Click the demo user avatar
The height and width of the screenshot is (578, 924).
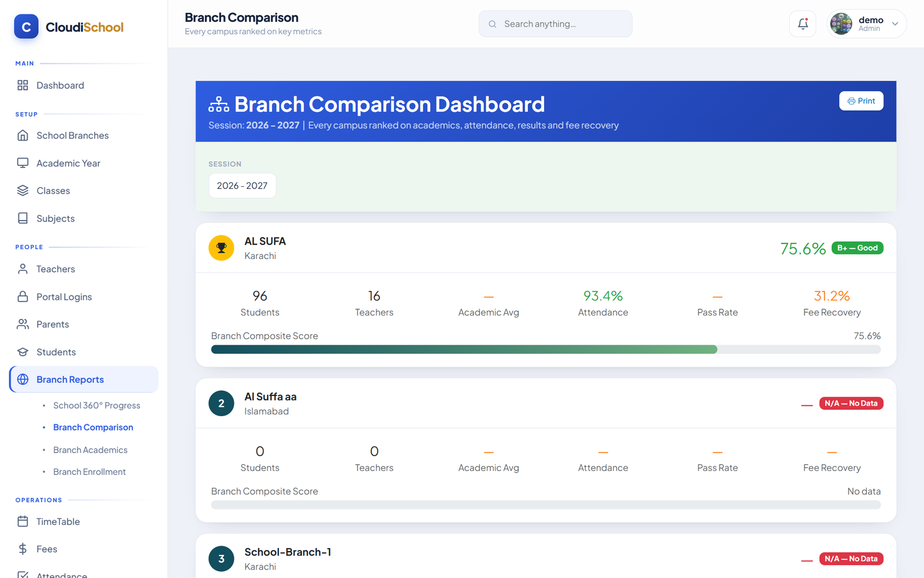point(841,24)
